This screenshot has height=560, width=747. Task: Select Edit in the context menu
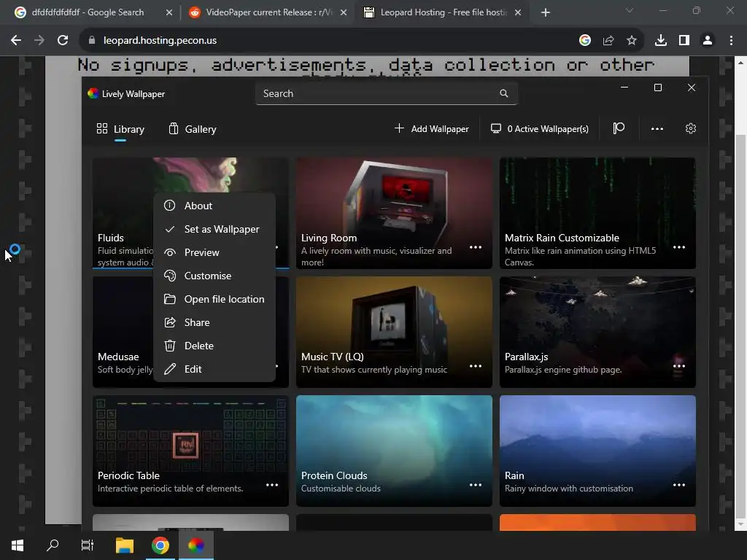(x=214, y=369)
